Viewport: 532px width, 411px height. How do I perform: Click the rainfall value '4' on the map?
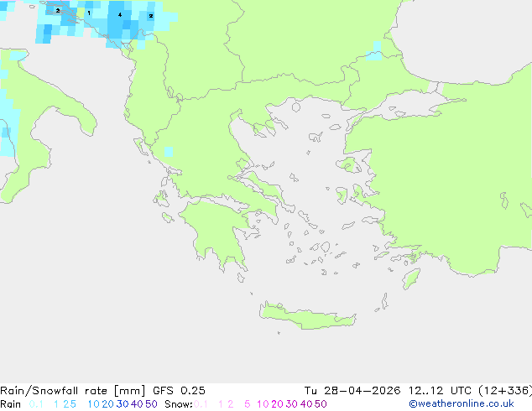[x=120, y=15]
